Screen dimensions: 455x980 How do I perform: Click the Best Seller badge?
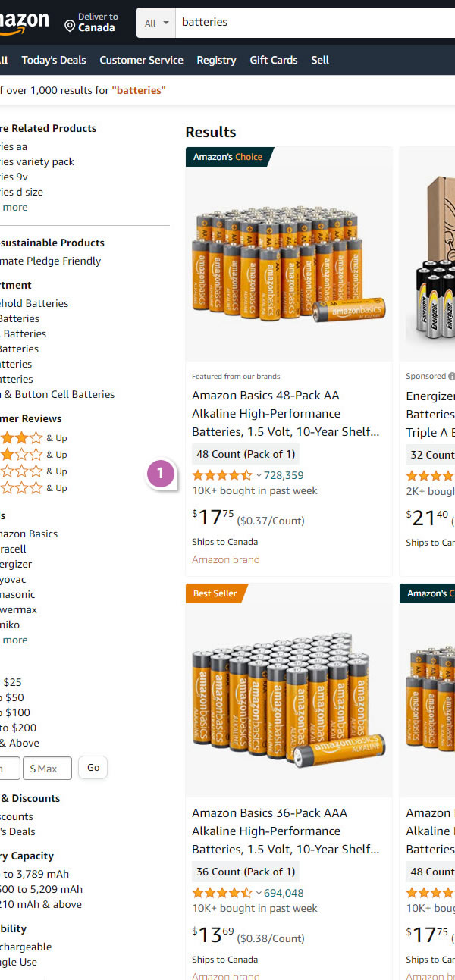pyautogui.click(x=215, y=593)
